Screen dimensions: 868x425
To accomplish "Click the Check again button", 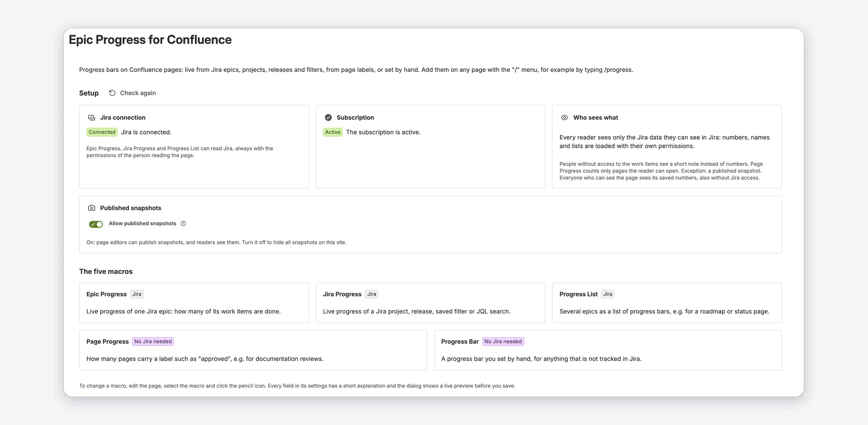I will coord(133,93).
